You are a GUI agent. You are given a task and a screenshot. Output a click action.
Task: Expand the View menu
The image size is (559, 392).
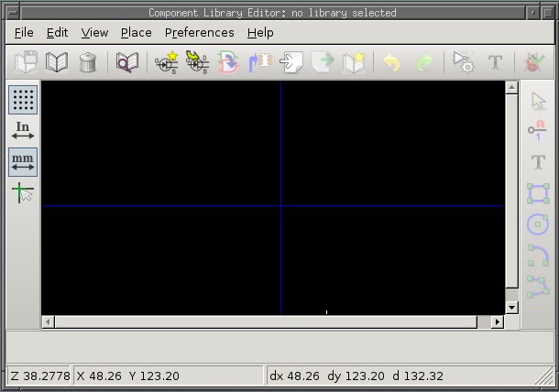94,32
